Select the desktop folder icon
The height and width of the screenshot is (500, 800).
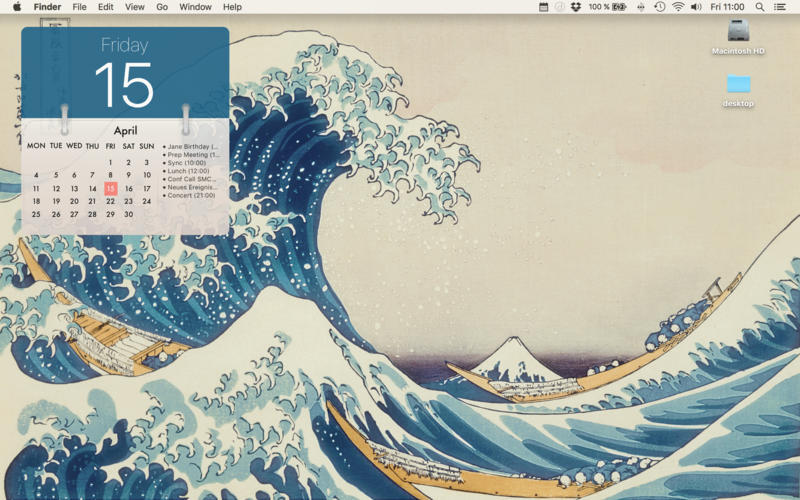(x=738, y=85)
